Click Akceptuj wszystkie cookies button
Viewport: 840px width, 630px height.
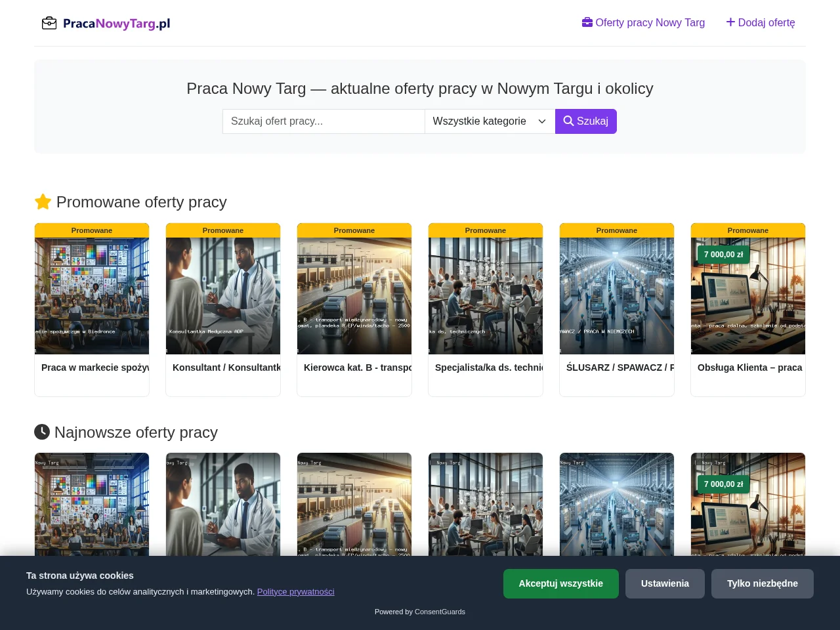[561, 583]
